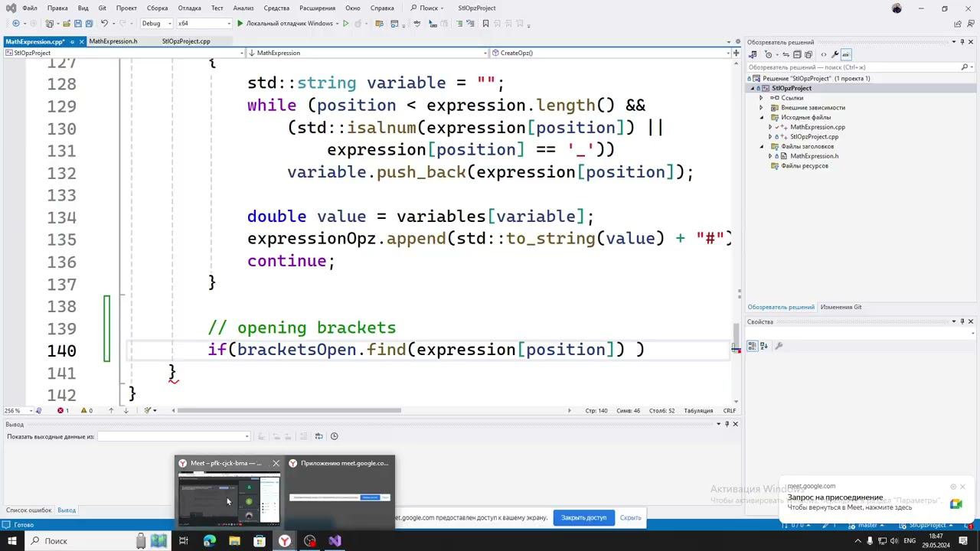Collapse all items in Solution Explorer
The height and width of the screenshot is (551, 980).
[x=797, y=54]
